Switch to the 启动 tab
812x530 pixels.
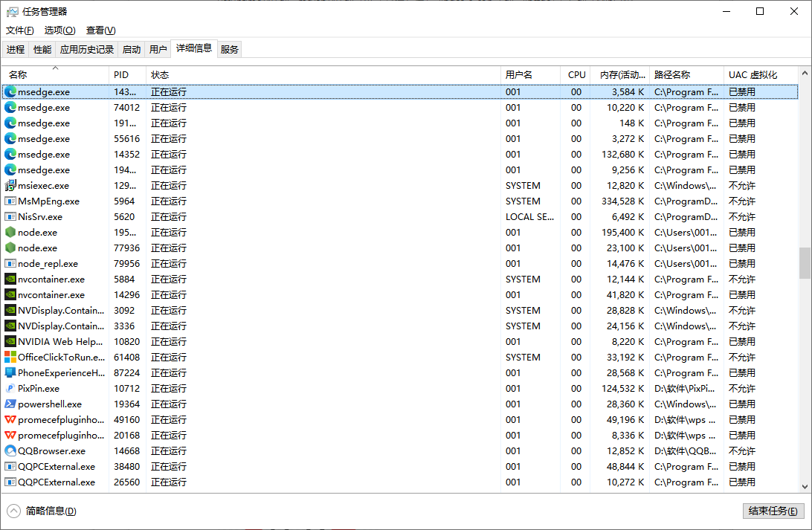[x=132, y=49]
